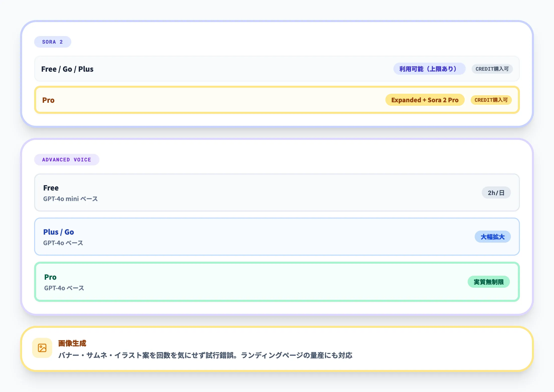Click the "画像生成" heading
Image resolution: width=554 pixels, height=392 pixels.
pos(72,343)
